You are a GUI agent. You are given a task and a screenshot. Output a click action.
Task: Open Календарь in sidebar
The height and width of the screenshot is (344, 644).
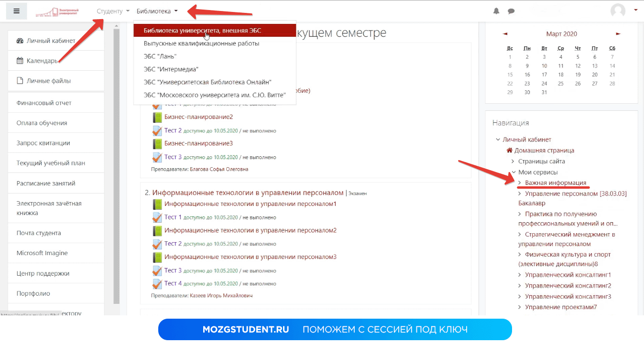(x=56, y=61)
